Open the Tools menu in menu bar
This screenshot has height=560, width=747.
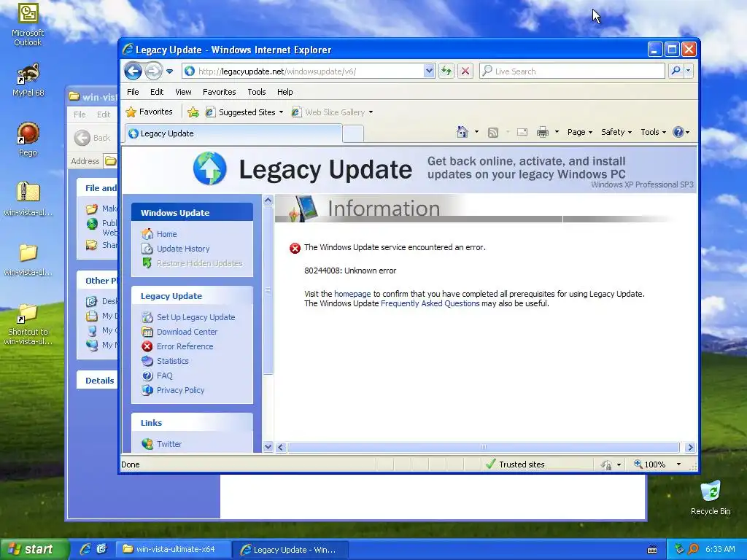[x=256, y=92]
